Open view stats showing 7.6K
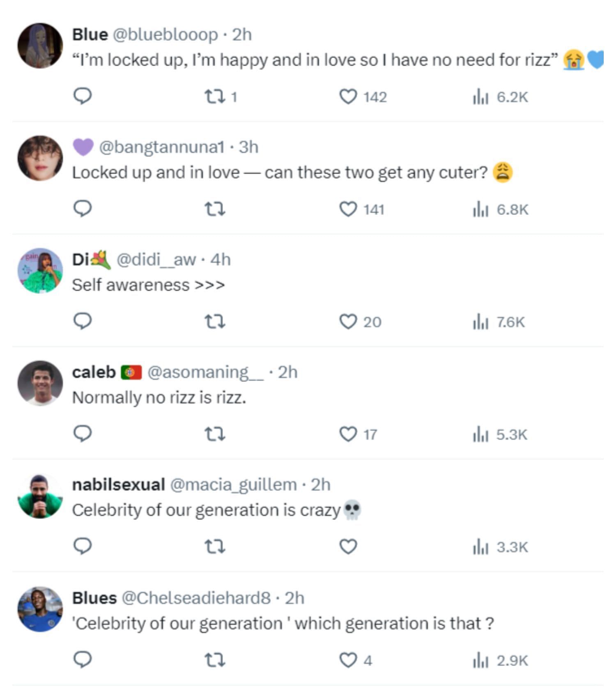Screen dimensions: 616x698 499,322
